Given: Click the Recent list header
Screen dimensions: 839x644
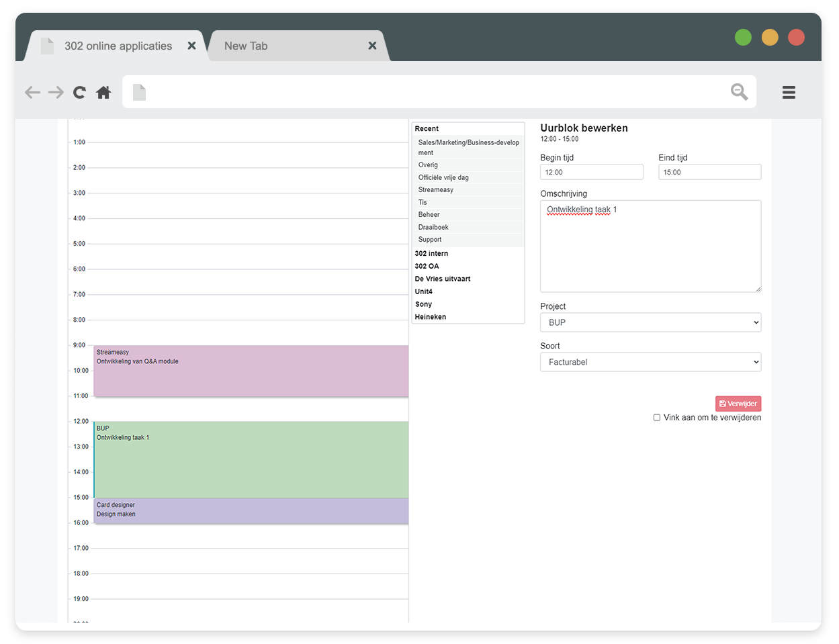Looking at the screenshot, I should point(427,128).
